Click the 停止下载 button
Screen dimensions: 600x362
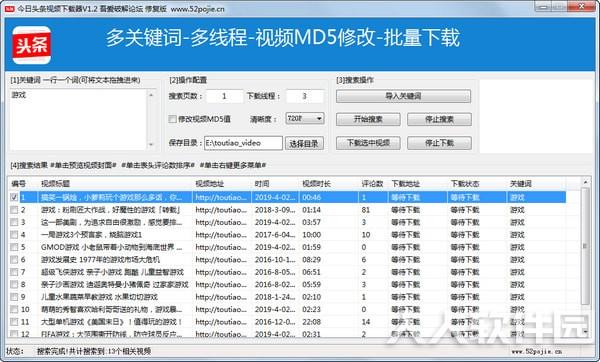point(439,143)
